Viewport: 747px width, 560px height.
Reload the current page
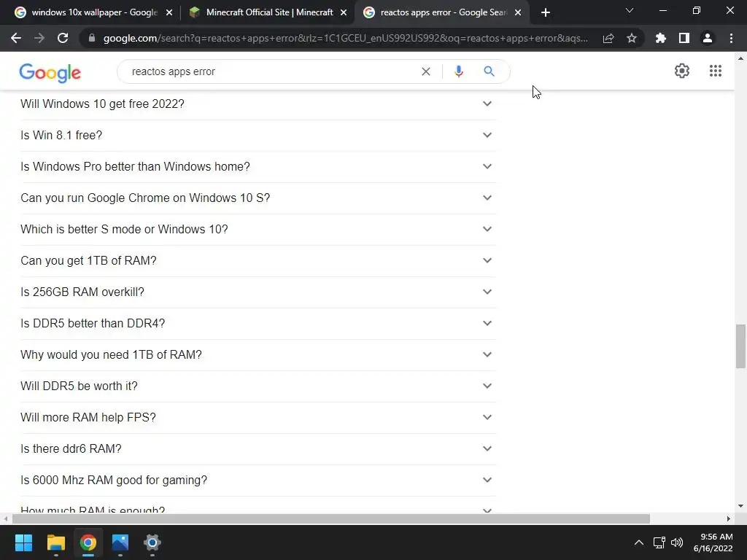tap(63, 38)
